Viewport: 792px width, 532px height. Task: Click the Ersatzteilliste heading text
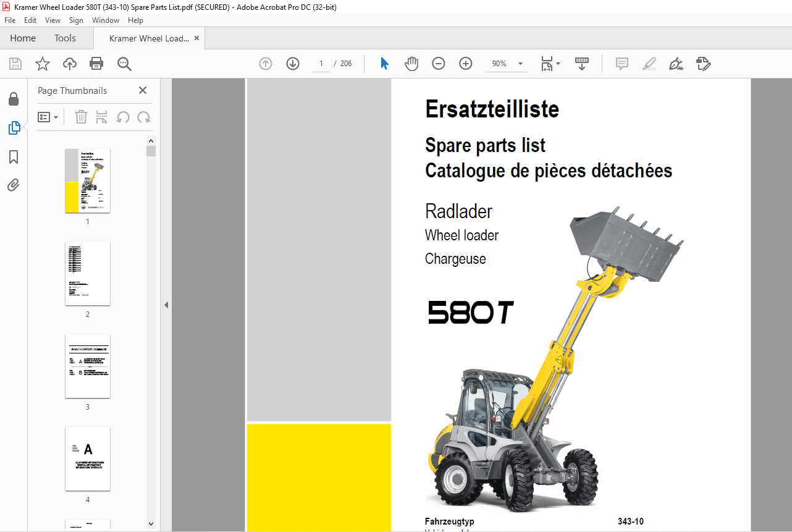[492, 109]
